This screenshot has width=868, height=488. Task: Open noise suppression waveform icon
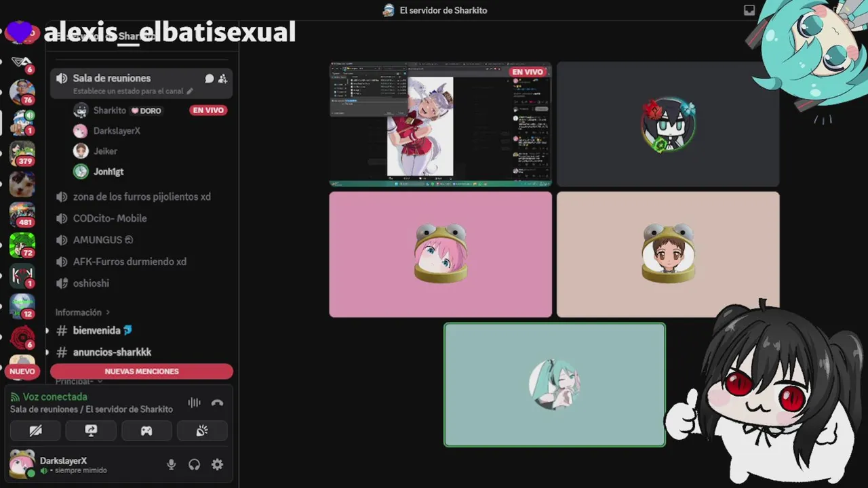pyautogui.click(x=194, y=403)
